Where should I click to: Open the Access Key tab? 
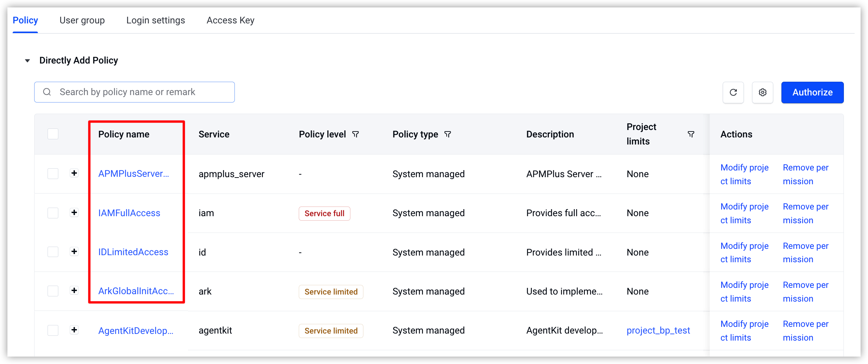click(x=230, y=20)
